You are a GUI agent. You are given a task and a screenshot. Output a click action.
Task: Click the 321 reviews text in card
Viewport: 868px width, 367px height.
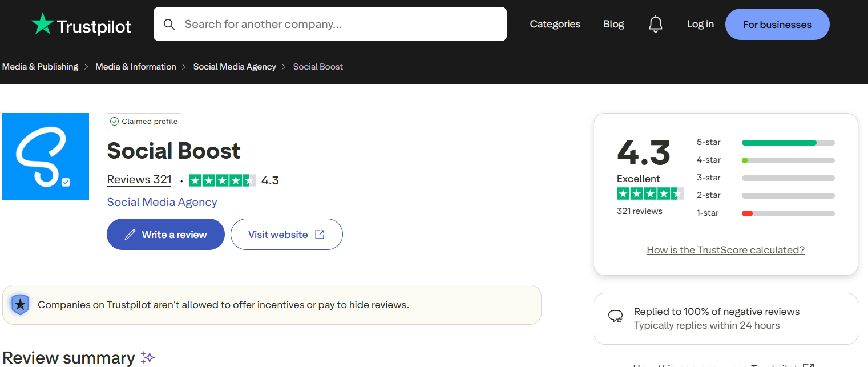pos(640,211)
